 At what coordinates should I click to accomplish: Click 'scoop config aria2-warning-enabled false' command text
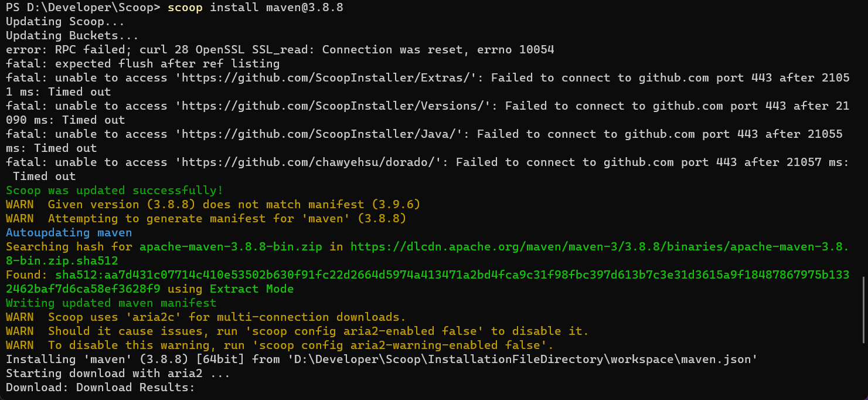399,345
